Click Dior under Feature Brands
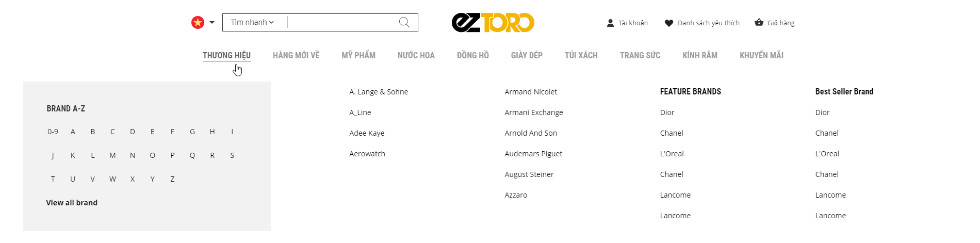This screenshot has width=980, height=243. 667,112
